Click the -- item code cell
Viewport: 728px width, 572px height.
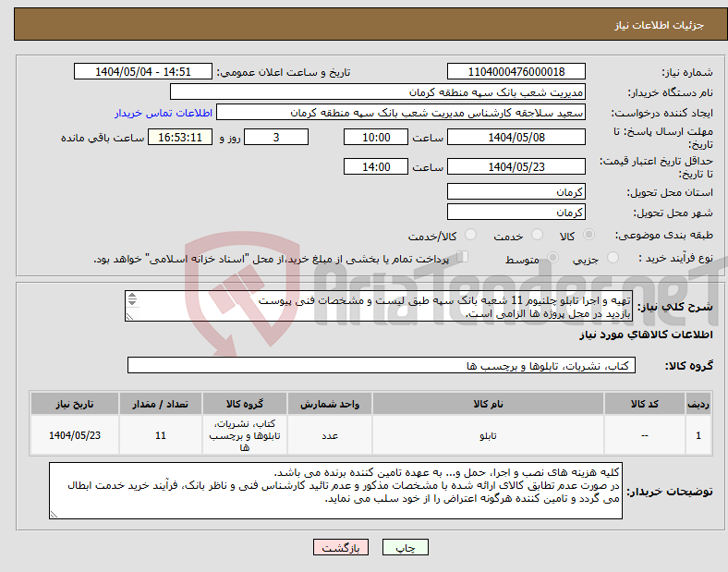pos(645,435)
